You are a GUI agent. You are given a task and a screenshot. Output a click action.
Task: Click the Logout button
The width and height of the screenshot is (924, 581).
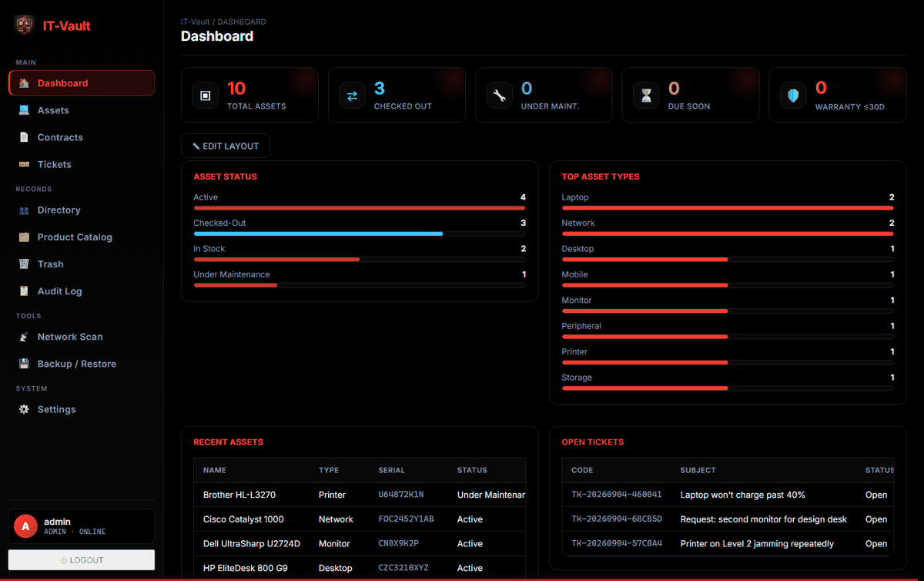(x=82, y=560)
